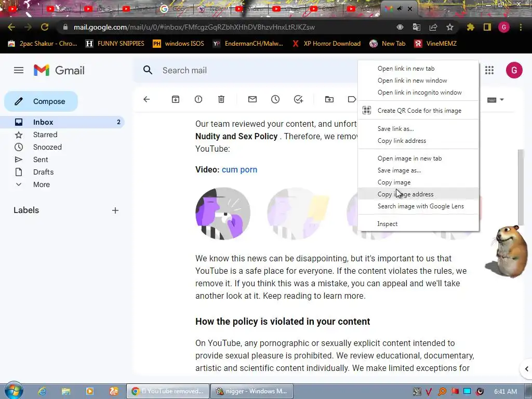The width and height of the screenshot is (532, 399).
Task: Open media player taskbar icon
Action: (x=89, y=391)
